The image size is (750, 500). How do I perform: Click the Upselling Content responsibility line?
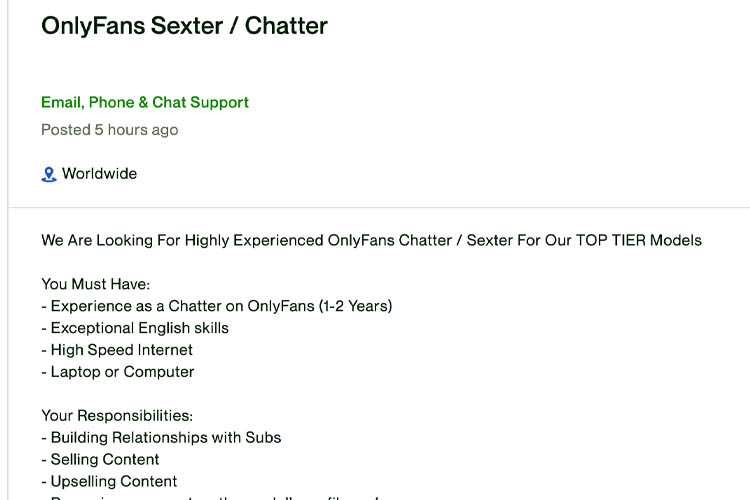coord(109,481)
